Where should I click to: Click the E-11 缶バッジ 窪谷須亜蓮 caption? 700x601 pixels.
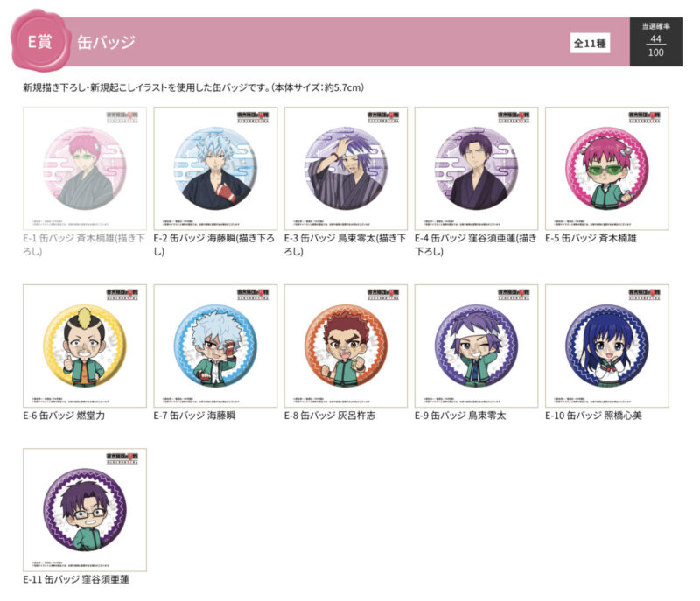(76, 579)
